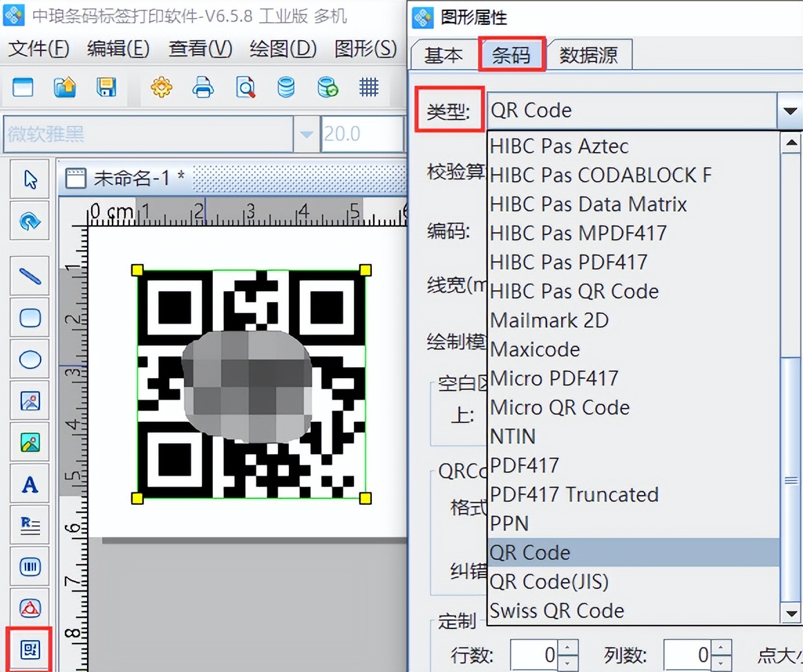The height and width of the screenshot is (672, 803).
Task: Click the database refresh icon
Action: coord(328,87)
